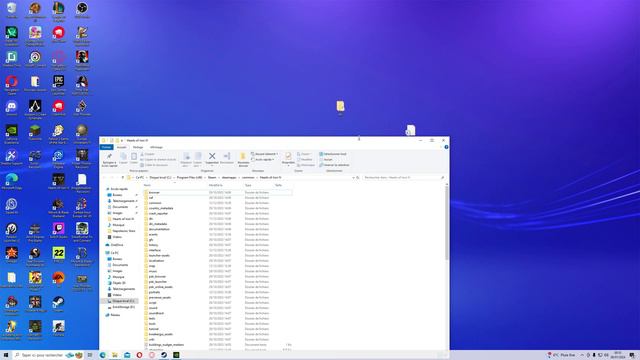Image resolution: width=640 pixels, height=360 pixels.
Task: Open the Explorer help question mark icon
Action: click(x=446, y=147)
